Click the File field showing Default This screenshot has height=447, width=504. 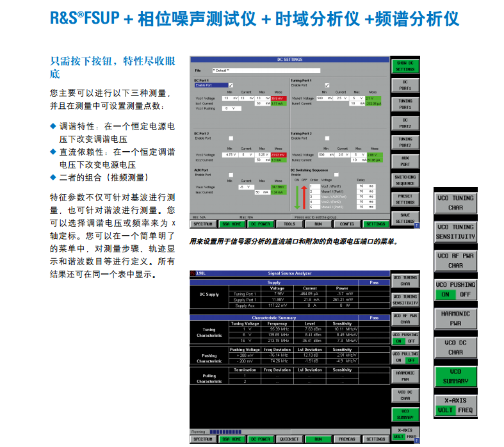click(266, 70)
